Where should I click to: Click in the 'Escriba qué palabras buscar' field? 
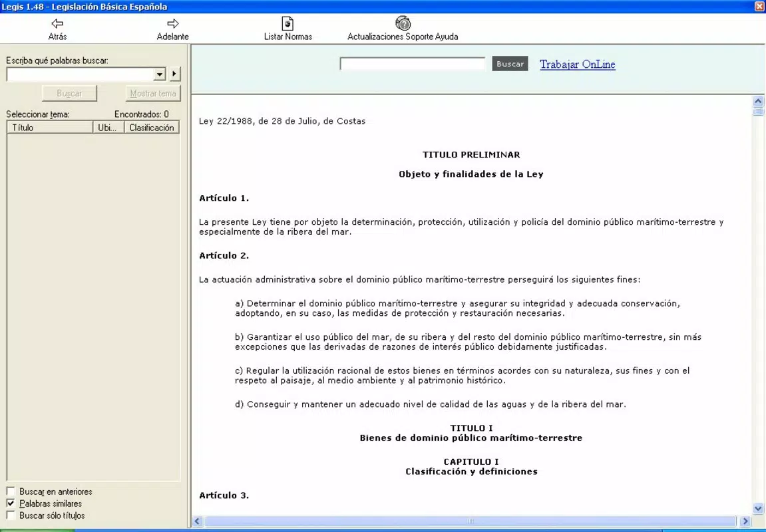80,74
